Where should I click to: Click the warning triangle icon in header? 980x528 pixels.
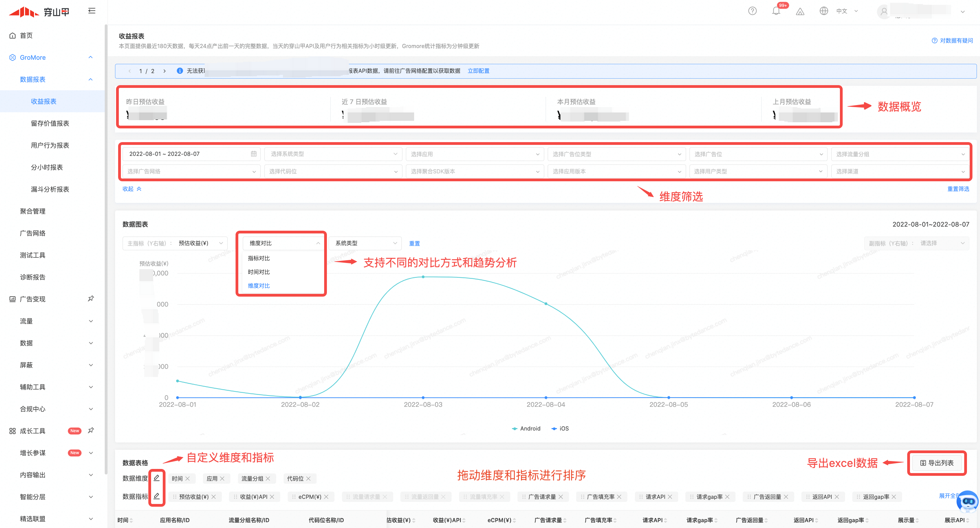click(x=800, y=11)
